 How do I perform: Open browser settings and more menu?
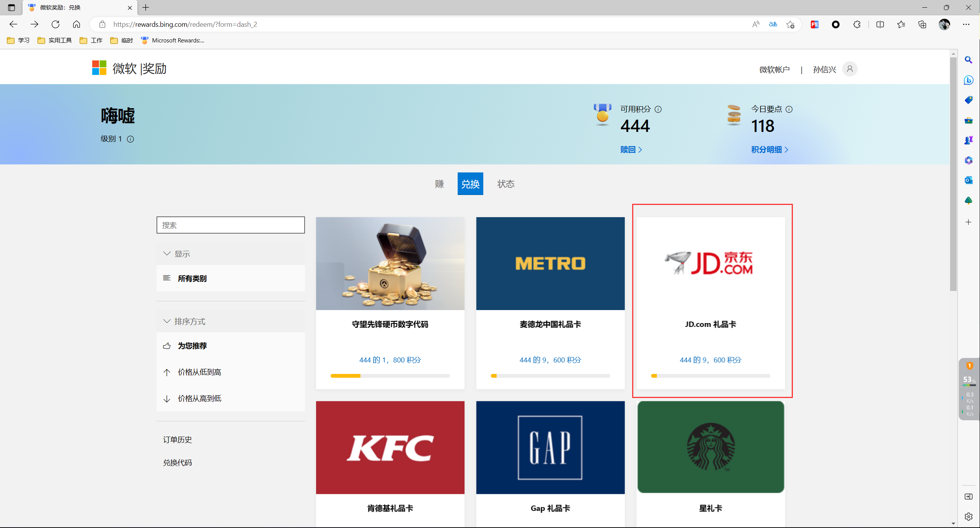pyautogui.click(x=966, y=24)
